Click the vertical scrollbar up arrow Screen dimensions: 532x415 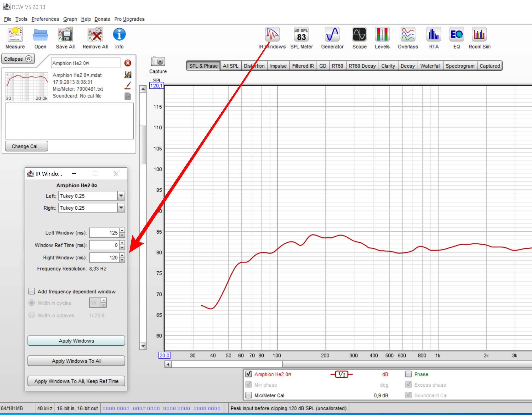pos(143,89)
